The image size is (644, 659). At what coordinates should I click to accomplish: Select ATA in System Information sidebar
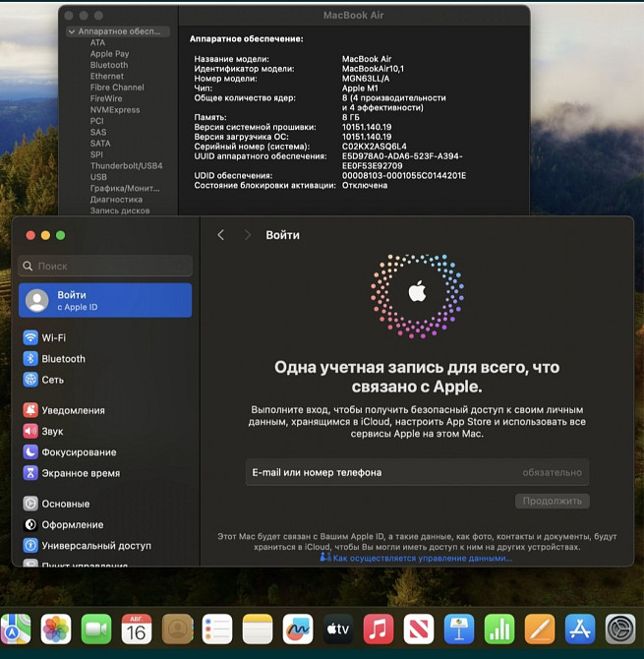[97, 42]
